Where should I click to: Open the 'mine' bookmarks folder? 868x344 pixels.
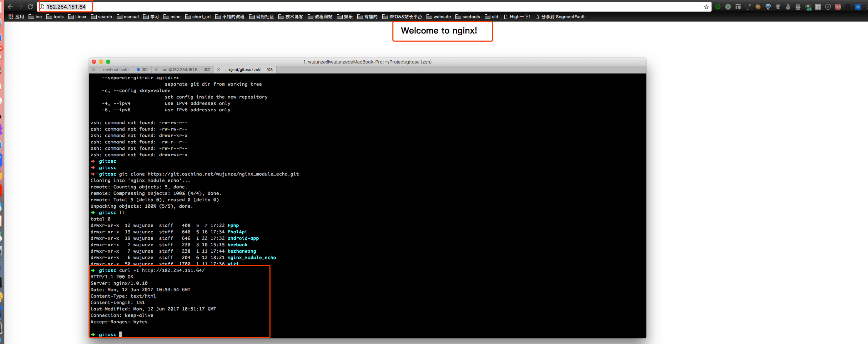tap(172, 17)
